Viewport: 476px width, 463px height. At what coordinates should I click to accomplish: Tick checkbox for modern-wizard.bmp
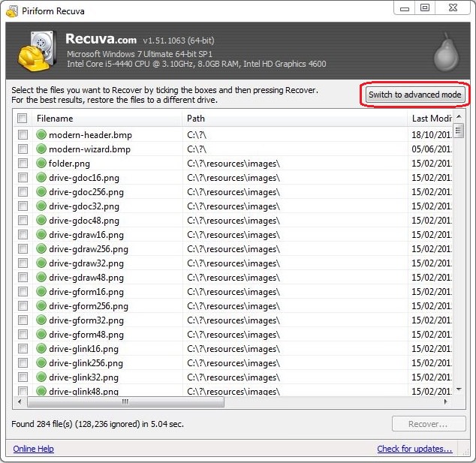coord(23,149)
